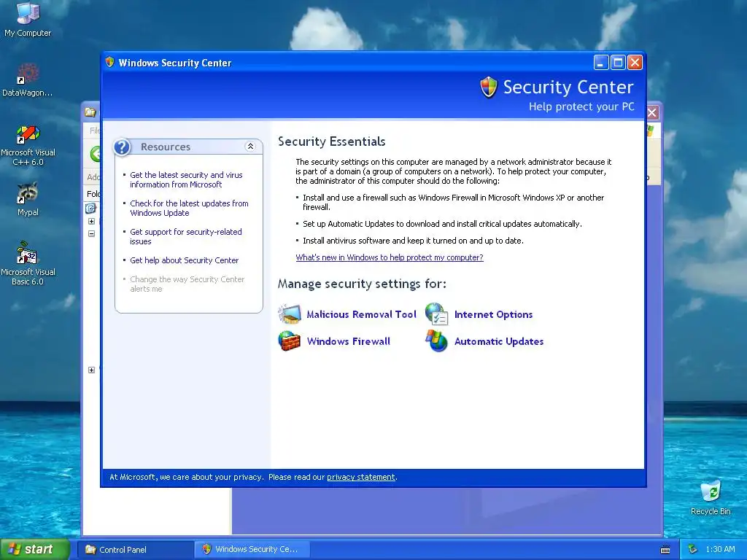The width and height of the screenshot is (747, 560).
Task: Click Windows Security Center taskbar button
Action: pos(252,550)
